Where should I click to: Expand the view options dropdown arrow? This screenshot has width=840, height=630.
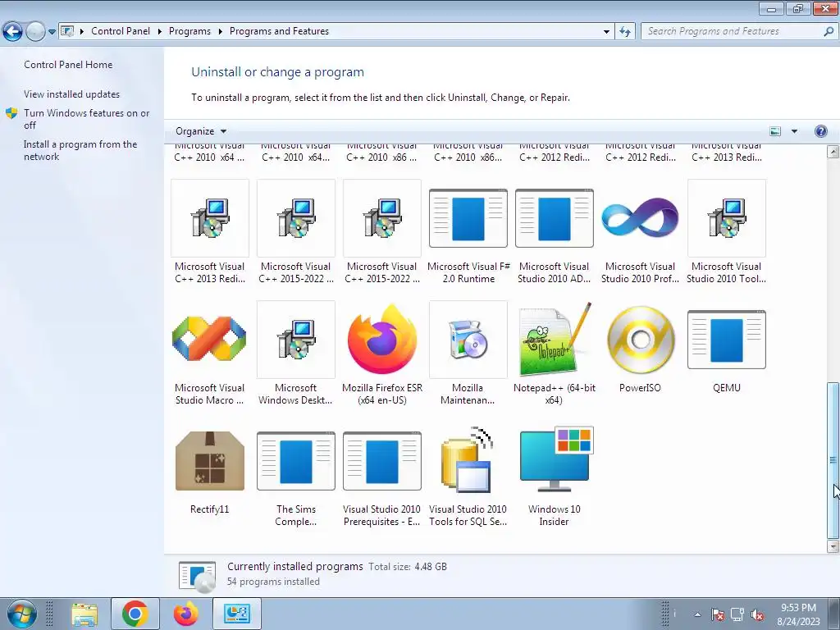coord(794,131)
